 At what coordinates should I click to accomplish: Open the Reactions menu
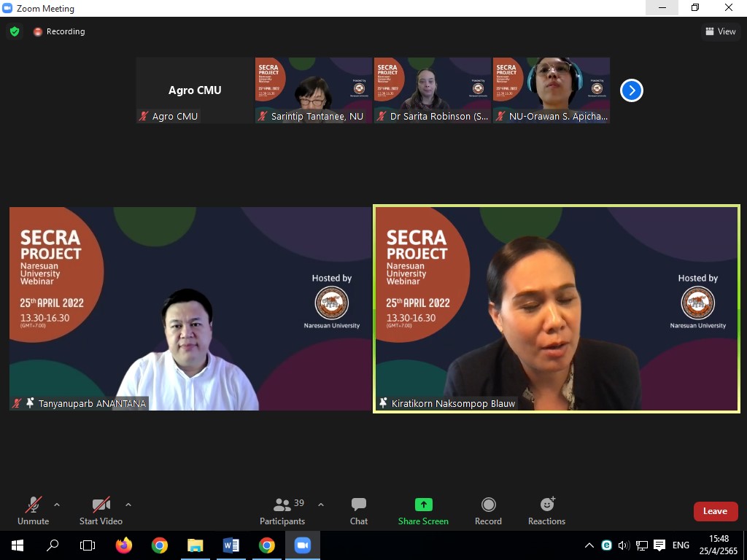[546, 511]
